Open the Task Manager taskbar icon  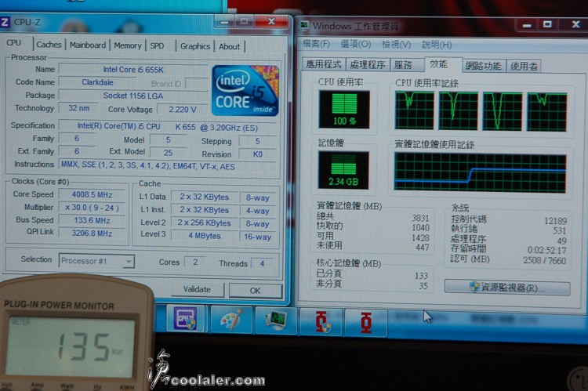tap(276, 320)
